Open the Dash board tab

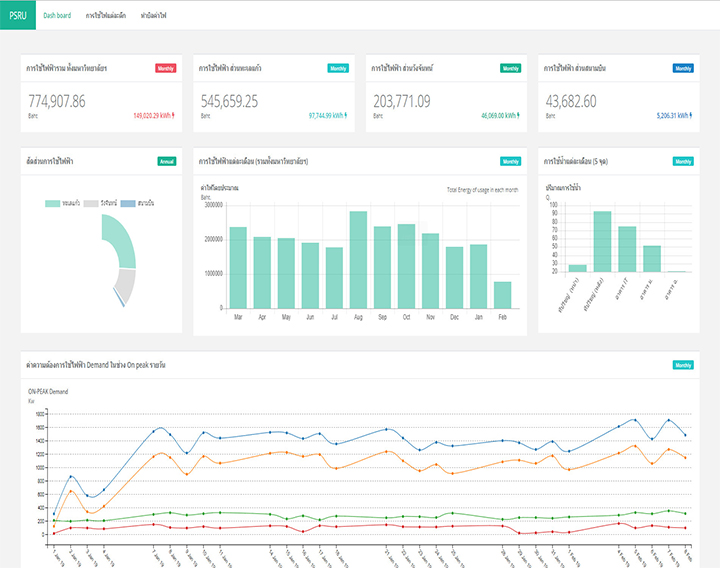point(57,15)
